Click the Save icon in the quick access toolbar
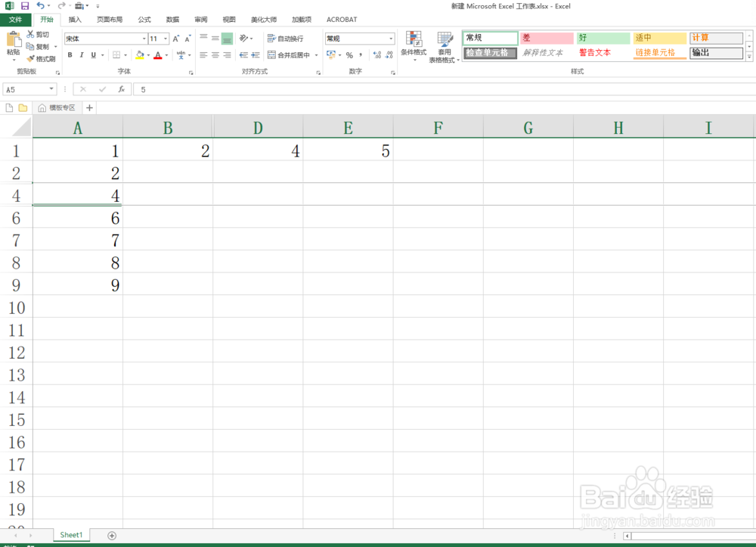This screenshot has height=547, width=756. [25, 6]
